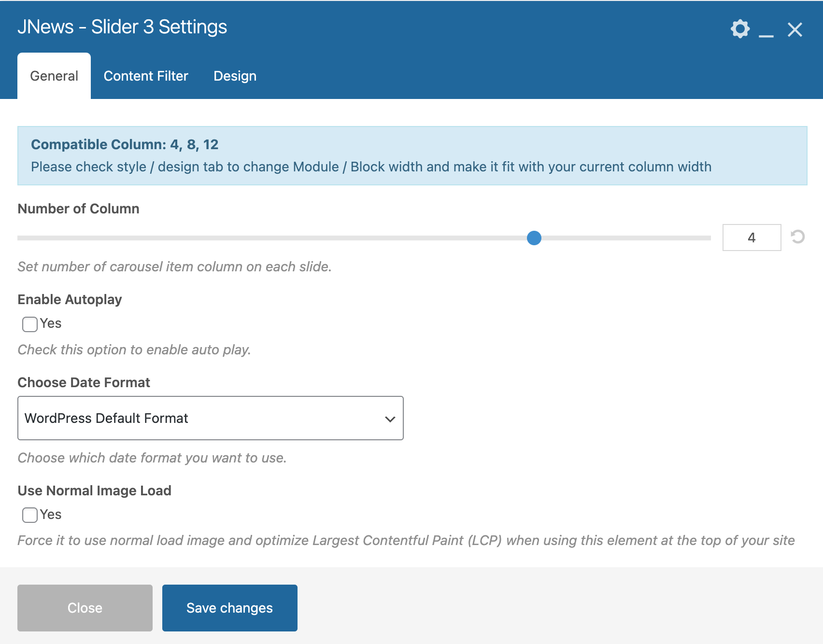Screen dimensions: 823x644
Task: Click the 'Force it to use normal load image' description
Action: tap(406, 540)
